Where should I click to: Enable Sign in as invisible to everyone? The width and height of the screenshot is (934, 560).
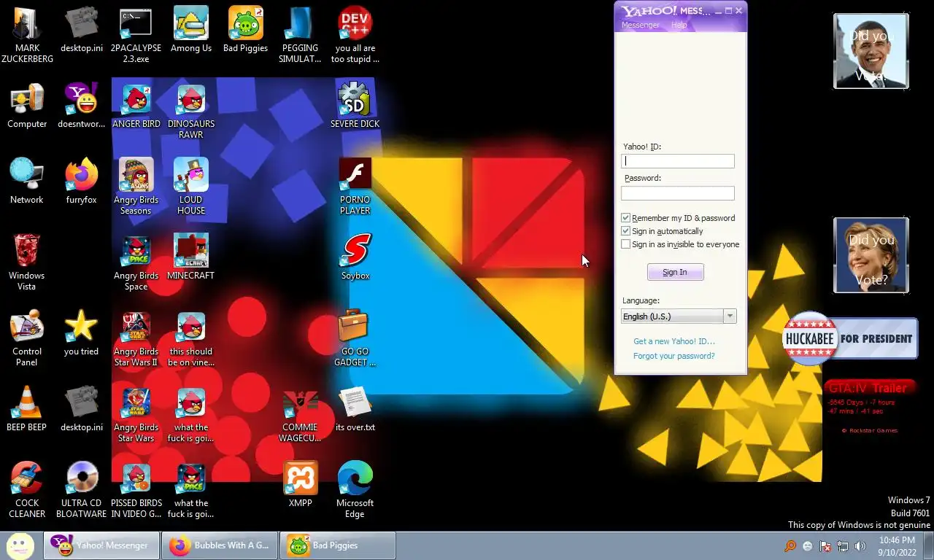(625, 244)
